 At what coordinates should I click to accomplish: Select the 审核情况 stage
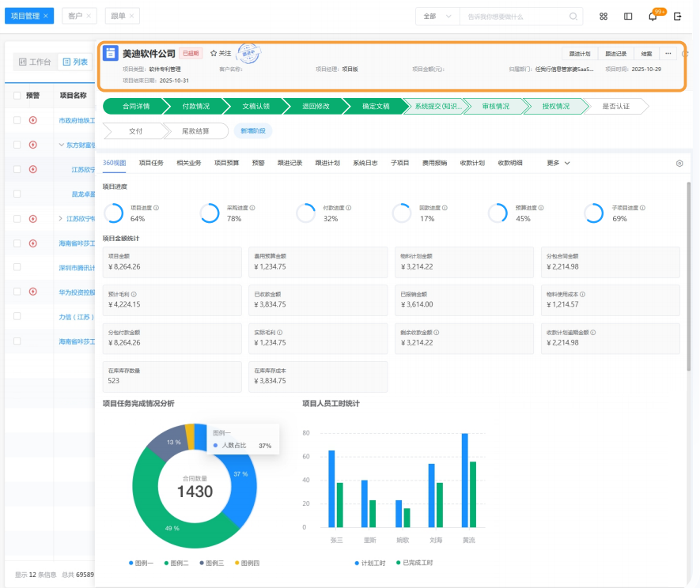[495, 106]
